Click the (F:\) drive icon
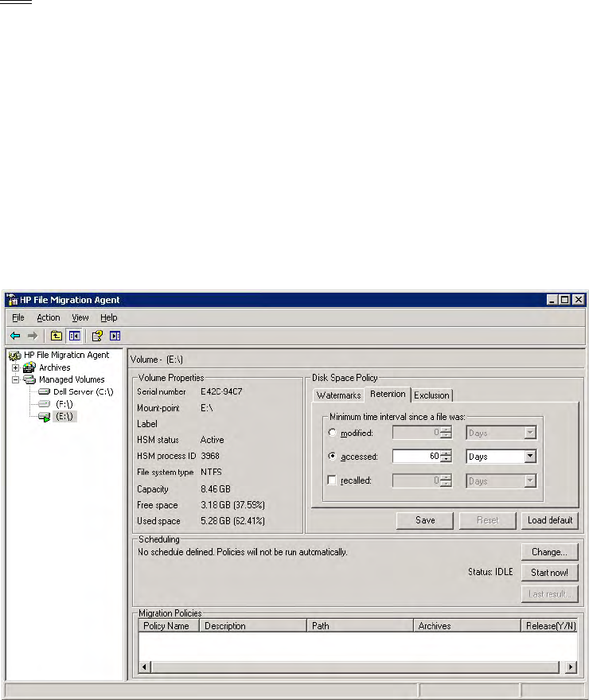This screenshot has height=700, width=589. [x=45, y=404]
